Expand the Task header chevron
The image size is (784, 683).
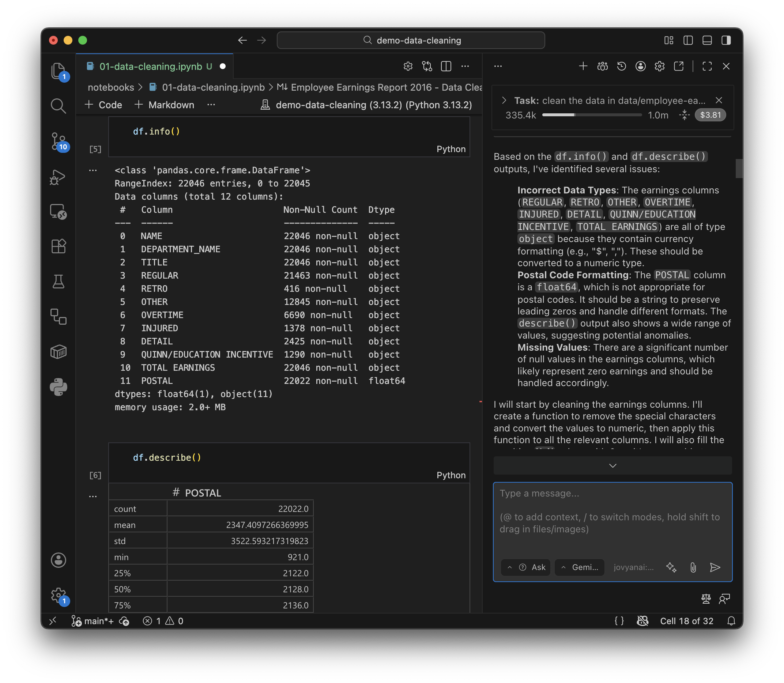(504, 100)
